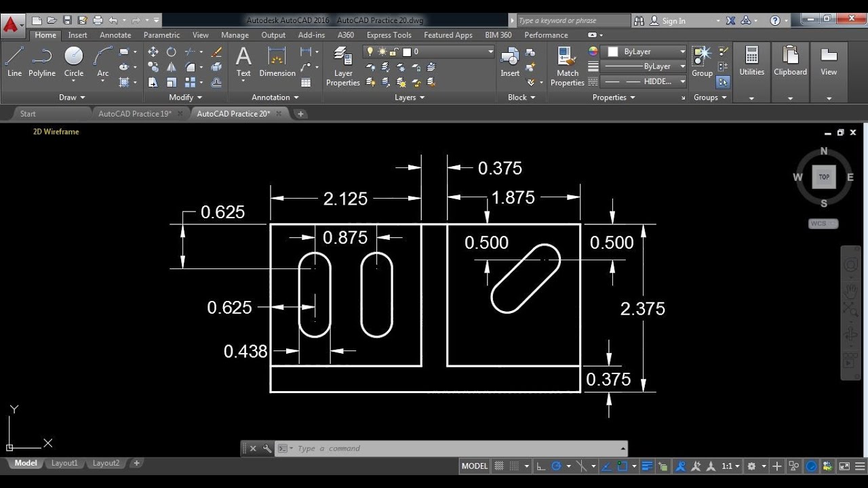Screen dimensions: 868x488
Task: Save the drawing using the floppy icon
Action: [x=66, y=20]
